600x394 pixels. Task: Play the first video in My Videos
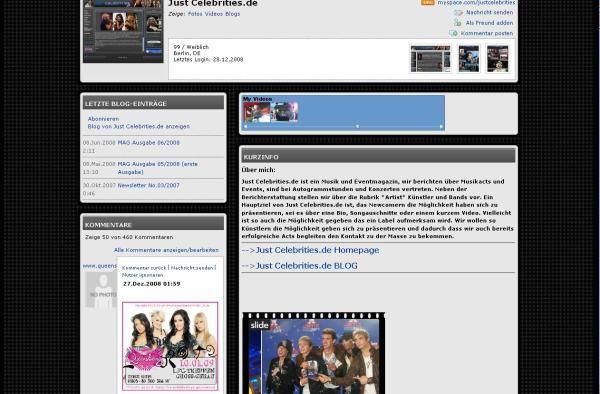pyautogui.click(x=257, y=112)
